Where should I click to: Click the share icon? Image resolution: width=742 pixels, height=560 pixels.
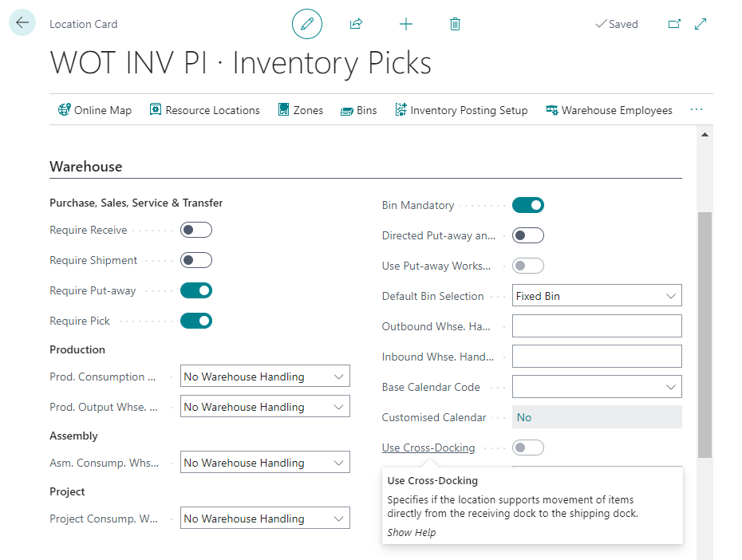click(357, 24)
